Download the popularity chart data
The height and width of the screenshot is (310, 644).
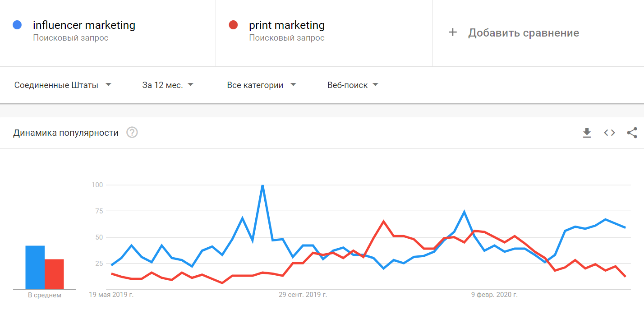(587, 133)
